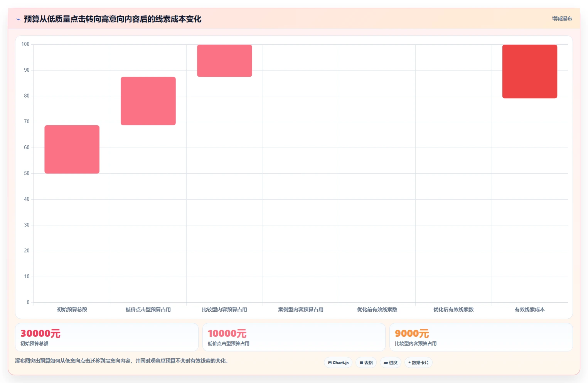Click the 数据卡片 tag chip
The image size is (588, 383).
point(418,363)
